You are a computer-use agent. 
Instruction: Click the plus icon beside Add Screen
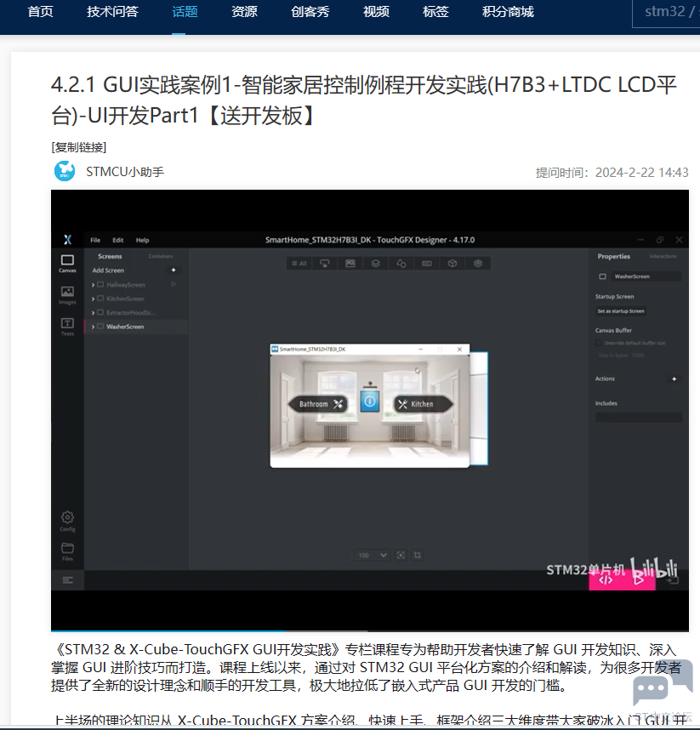pyautogui.click(x=174, y=270)
